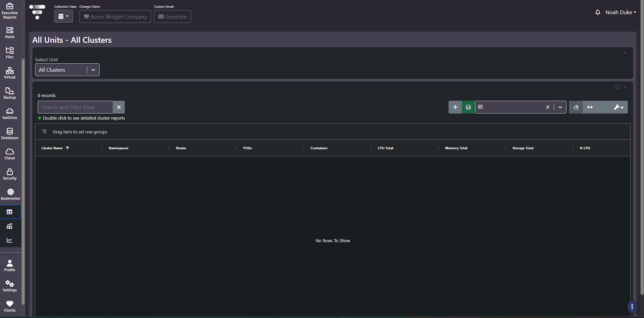
Task: Sort by Storage Total column
Action: coord(523,148)
